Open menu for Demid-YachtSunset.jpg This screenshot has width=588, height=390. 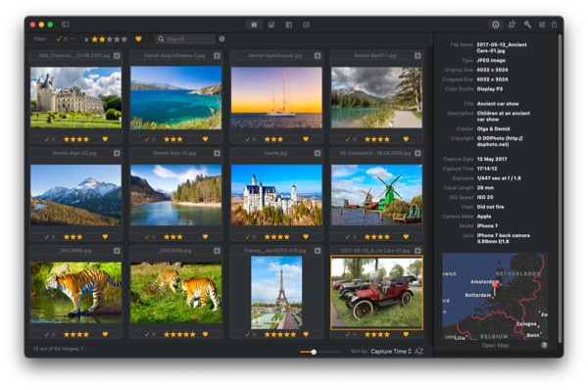pyautogui.click(x=318, y=56)
